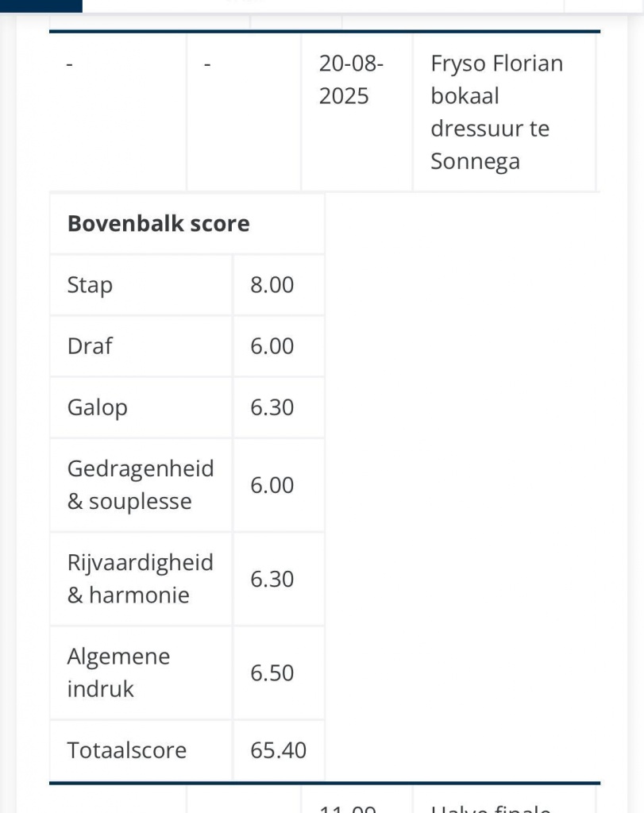Select the Algemene indruk score 6.50
The width and height of the screenshot is (644, 813).
point(272,672)
